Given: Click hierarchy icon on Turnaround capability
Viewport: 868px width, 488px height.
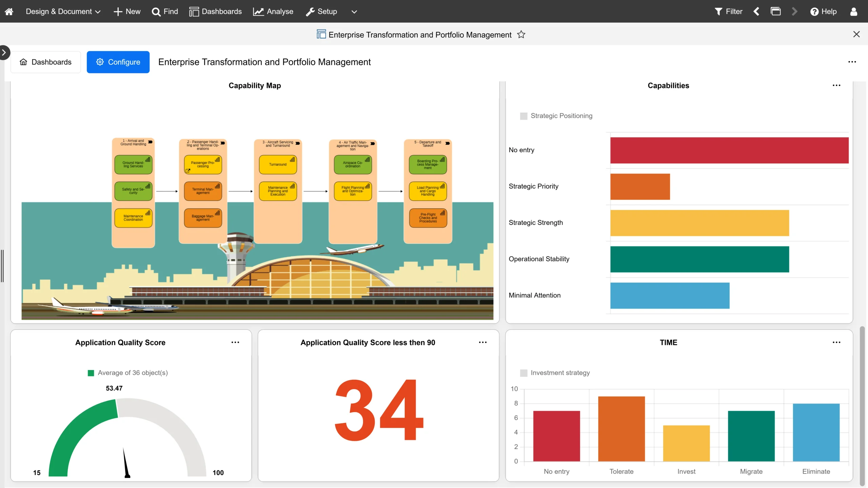Looking at the screenshot, I should click(292, 160).
